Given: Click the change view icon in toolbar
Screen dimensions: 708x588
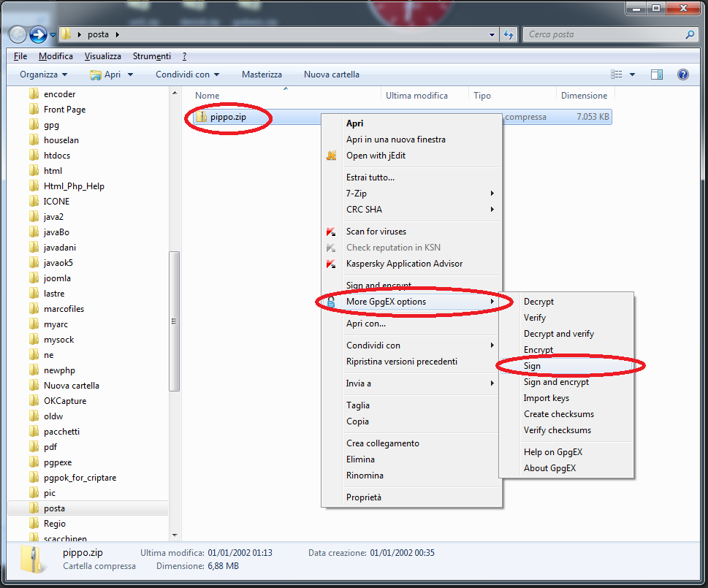Looking at the screenshot, I should (x=617, y=75).
